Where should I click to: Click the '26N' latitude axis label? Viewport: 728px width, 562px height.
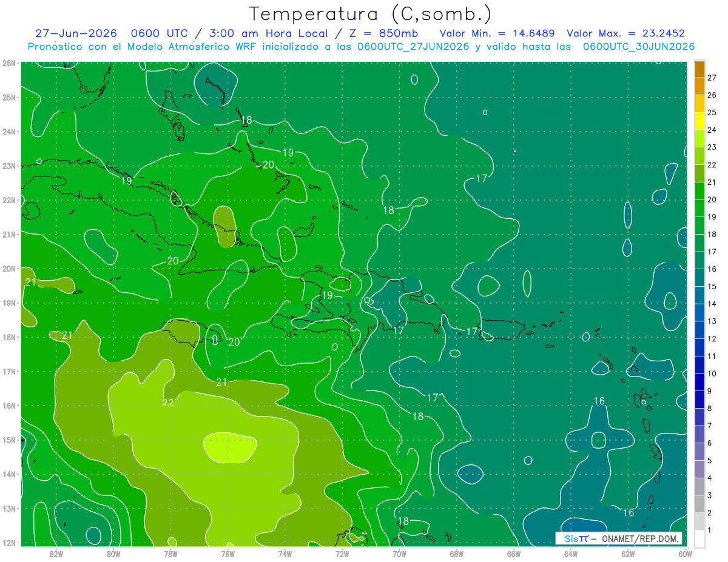[10, 63]
